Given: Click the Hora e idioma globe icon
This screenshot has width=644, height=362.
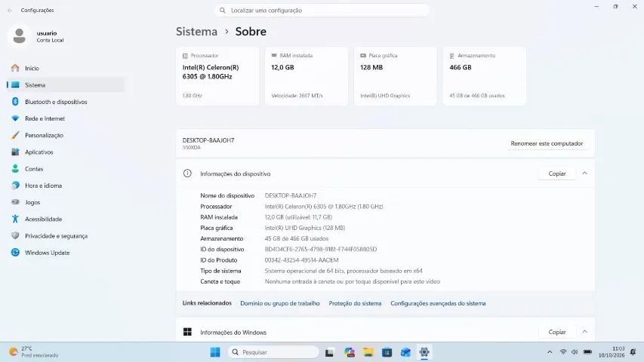Looking at the screenshot, I should pos(15,186).
